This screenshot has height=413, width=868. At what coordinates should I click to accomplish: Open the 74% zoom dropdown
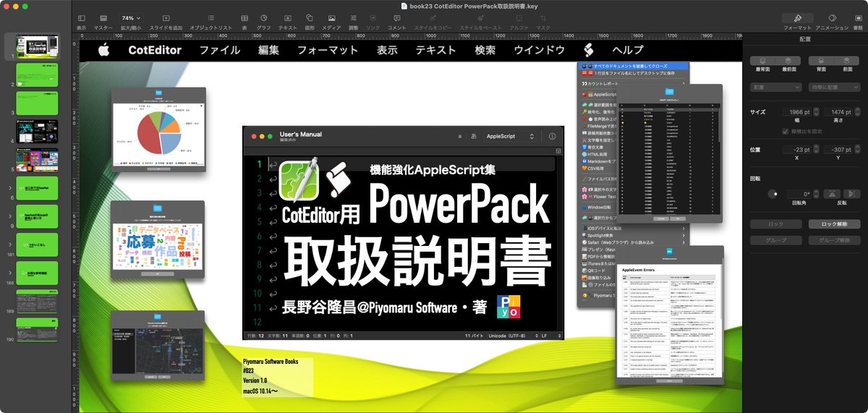131,17
